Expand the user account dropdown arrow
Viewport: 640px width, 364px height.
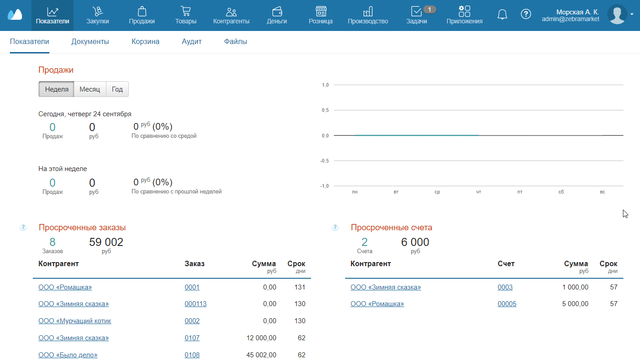pos(632,14)
